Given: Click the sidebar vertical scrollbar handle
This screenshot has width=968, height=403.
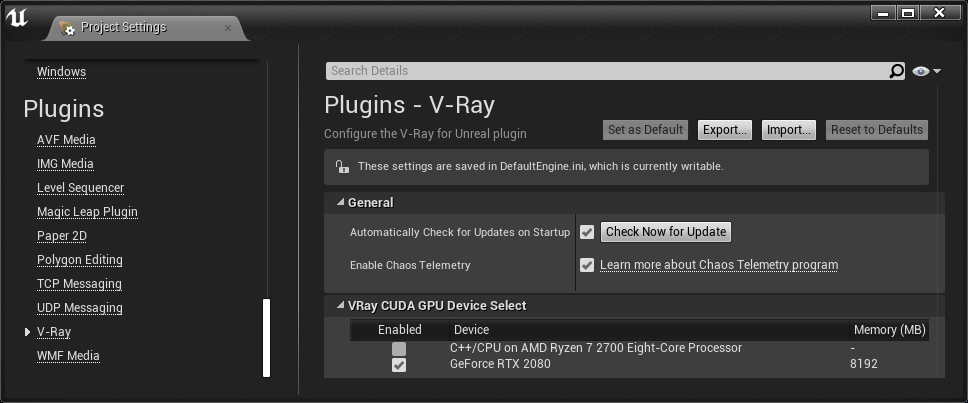Looking at the screenshot, I should pyautogui.click(x=267, y=338).
